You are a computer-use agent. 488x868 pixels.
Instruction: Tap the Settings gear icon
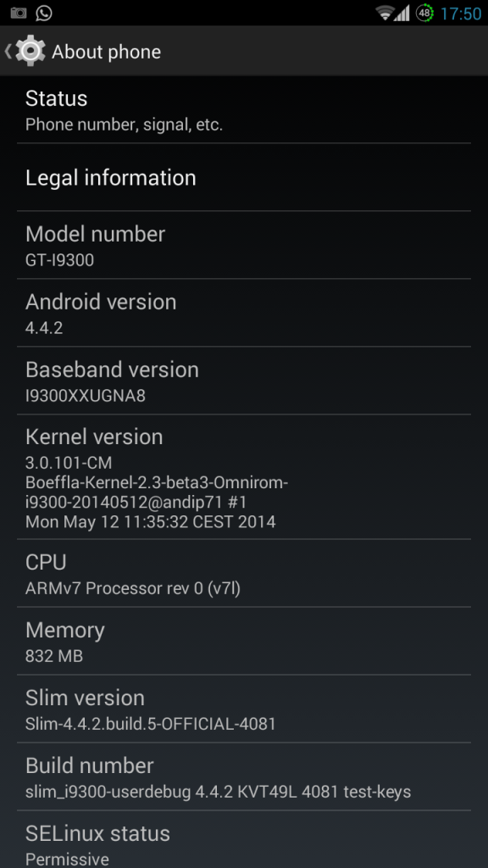[x=30, y=51]
